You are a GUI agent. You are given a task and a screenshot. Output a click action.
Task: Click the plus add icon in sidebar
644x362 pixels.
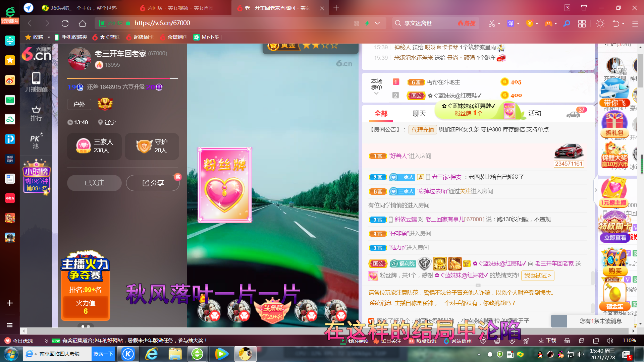tap(10, 303)
